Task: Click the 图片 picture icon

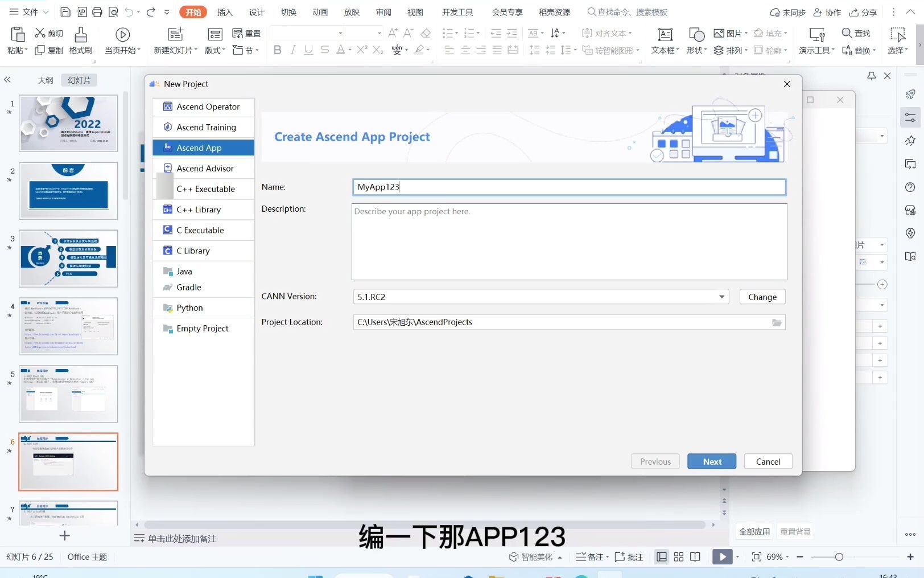Action: 719,33
